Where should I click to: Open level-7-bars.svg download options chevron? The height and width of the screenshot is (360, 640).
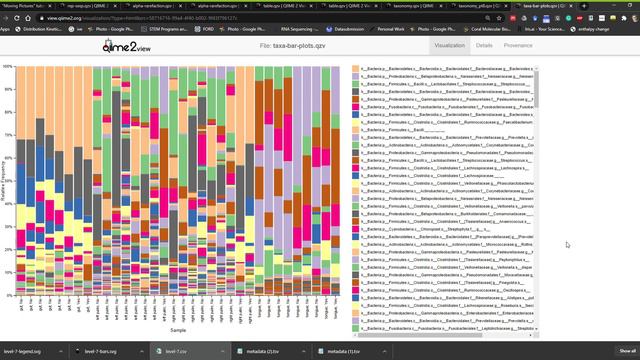142,351
